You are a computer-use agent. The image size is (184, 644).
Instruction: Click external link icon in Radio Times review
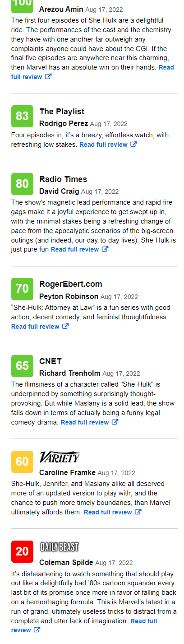tap(105, 249)
